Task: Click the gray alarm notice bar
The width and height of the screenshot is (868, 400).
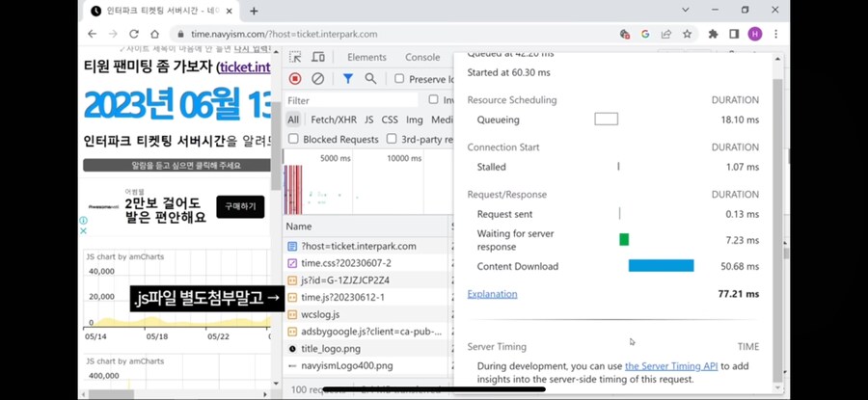Action: (x=176, y=166)
